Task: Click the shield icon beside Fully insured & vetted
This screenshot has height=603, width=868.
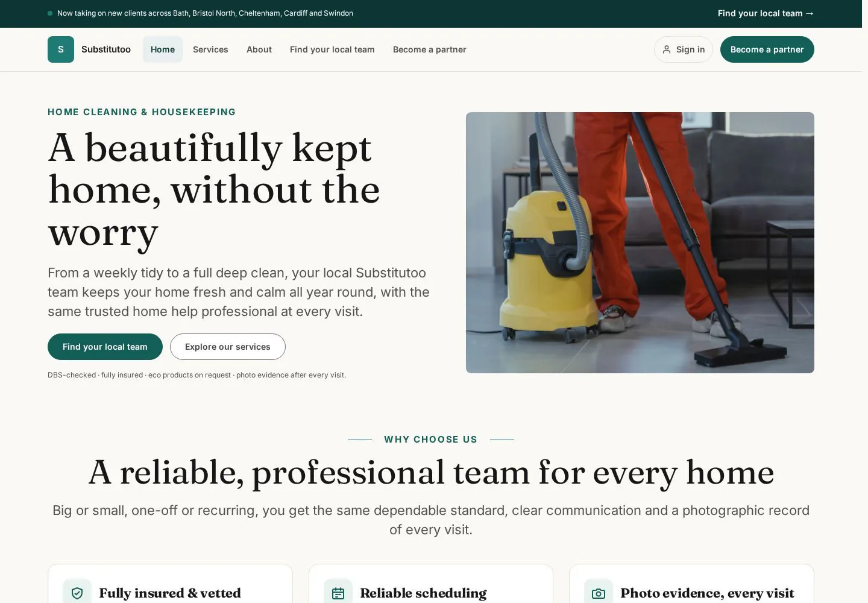Action: 77,593
